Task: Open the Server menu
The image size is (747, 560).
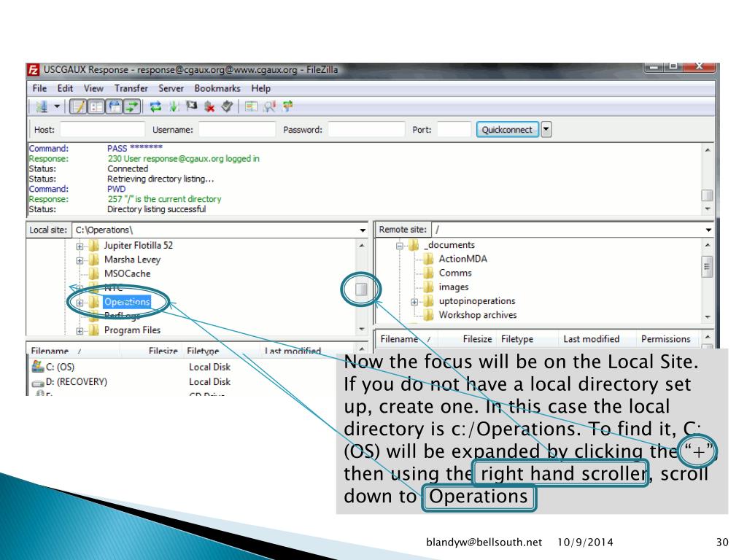Action: [171, 88]
